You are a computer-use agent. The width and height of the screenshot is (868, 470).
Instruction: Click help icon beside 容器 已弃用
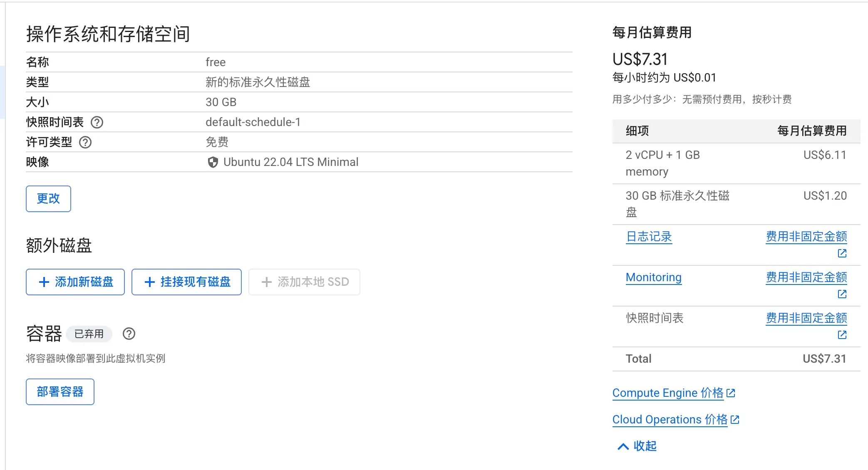click(x=129, y=334)
